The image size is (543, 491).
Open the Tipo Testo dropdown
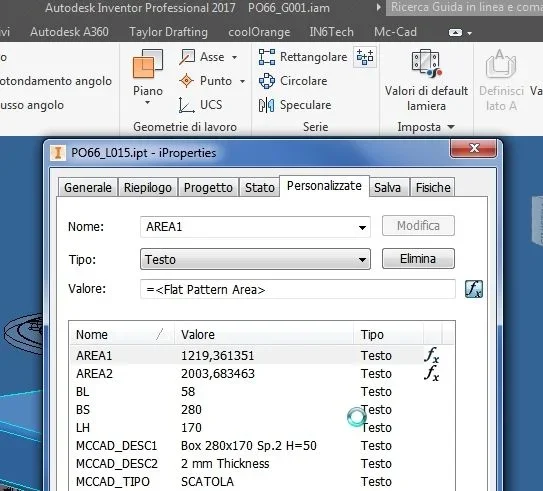coord(362,259)
